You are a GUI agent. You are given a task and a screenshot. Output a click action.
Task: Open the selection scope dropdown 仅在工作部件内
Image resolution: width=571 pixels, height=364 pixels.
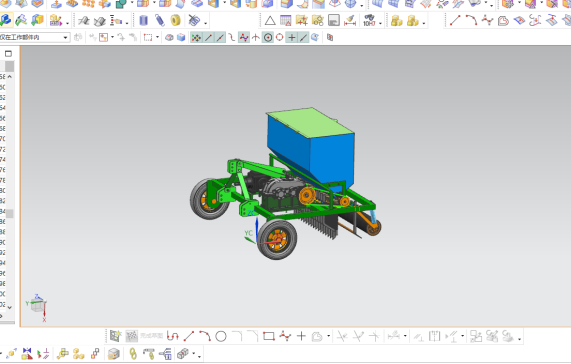[35, 37]
